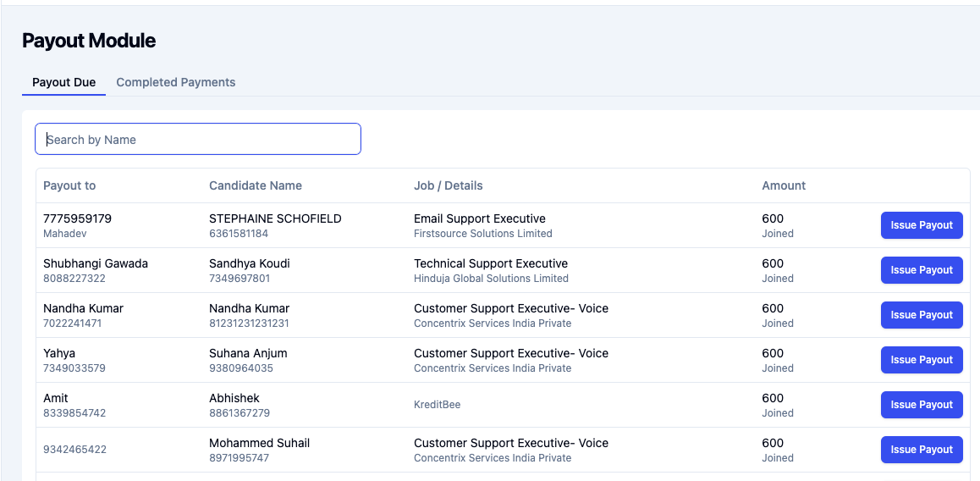980x481 pixels.
Task: Click Issue Payout in Abhishek's row
Action: point(921,405)
